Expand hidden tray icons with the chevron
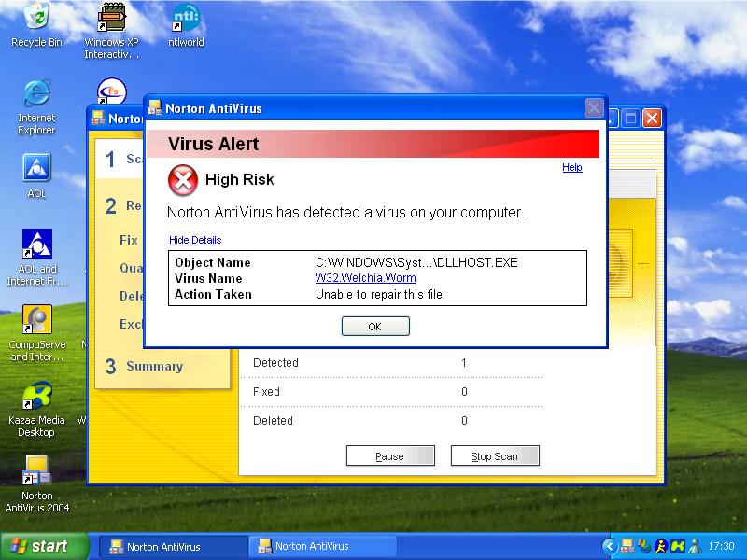Image resolution: width=747 pixels, height=560 pixels. tap(610, 546)
